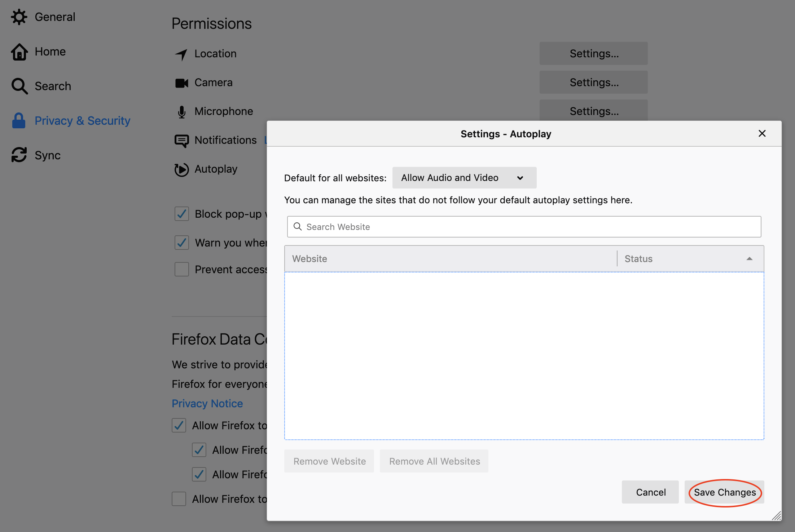
Task: Click 'You can manage the sites' description text
Action: click(458, 200)
